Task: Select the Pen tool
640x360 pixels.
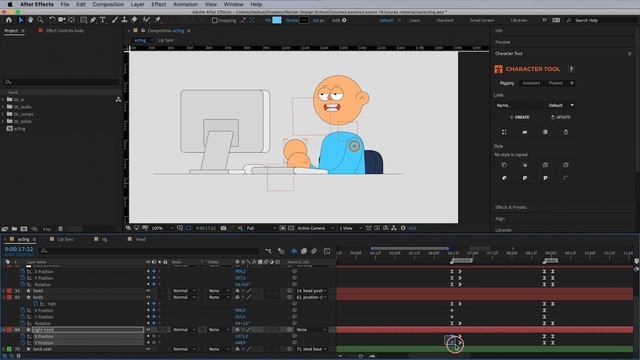Action: [93, 20]
